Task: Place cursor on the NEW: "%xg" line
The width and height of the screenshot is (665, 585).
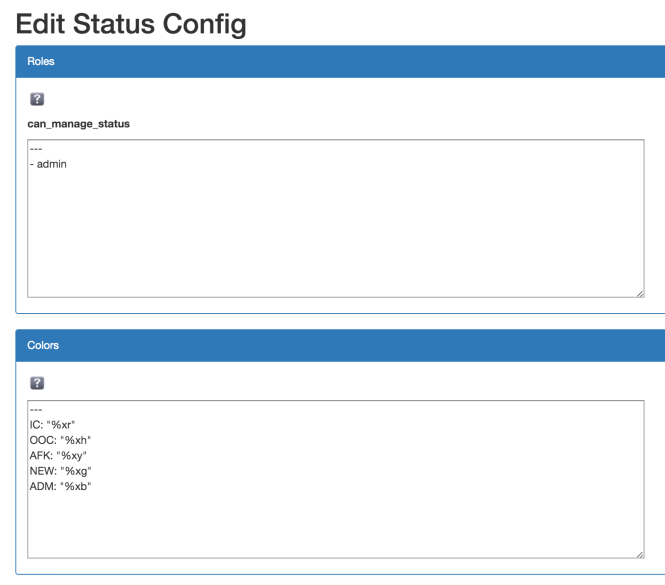Action: (x=60, y=471)
